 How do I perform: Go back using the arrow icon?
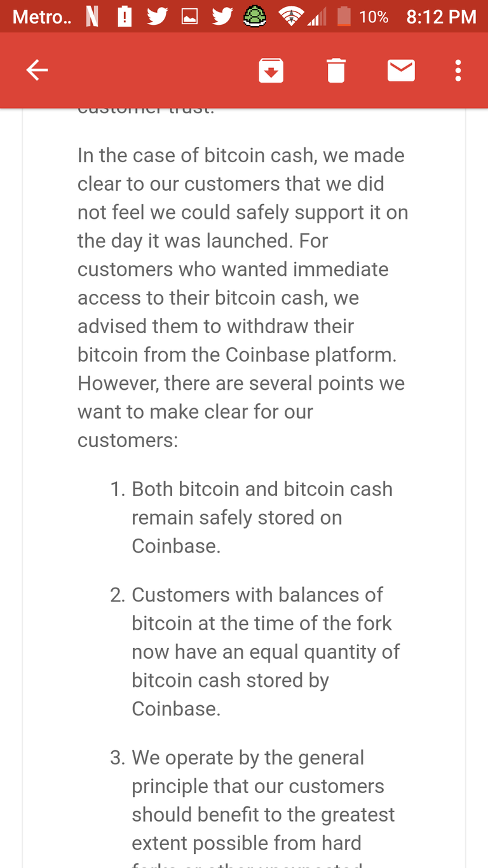[x=37, y=70]
